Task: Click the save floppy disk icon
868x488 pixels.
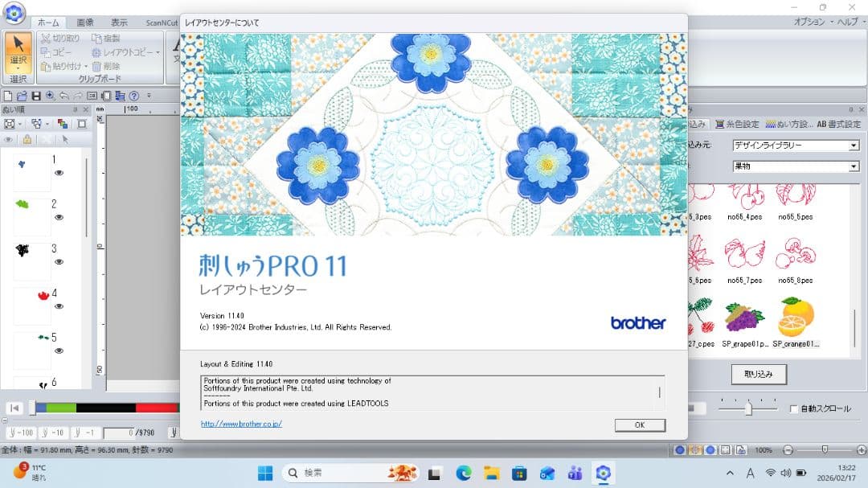Action: 36,96
